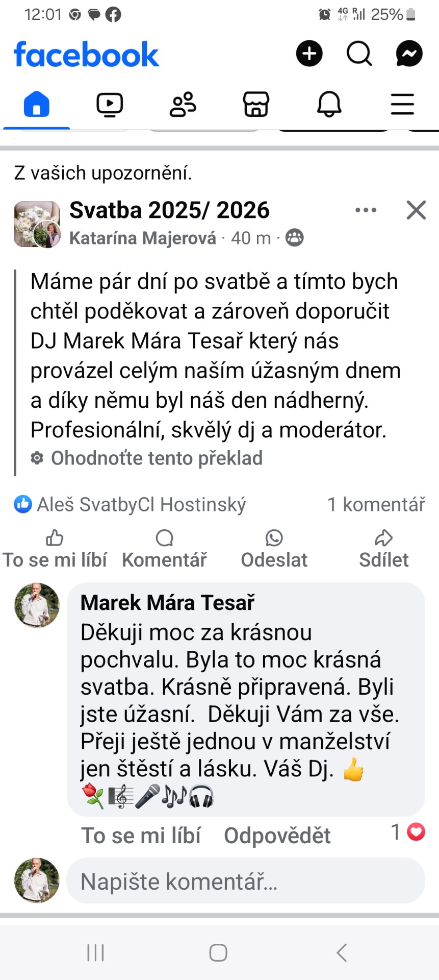Focus the Napište komentář field
439x980 pixels.
(246, 881)
